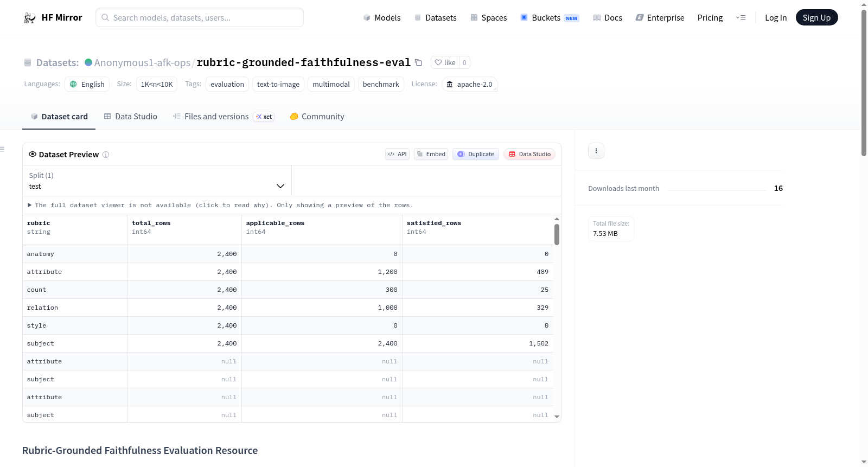This screenshot has width=868, height=467.
Task: Click the eye icon beside Dataset Preview
Action: click(x=33, y=154)
